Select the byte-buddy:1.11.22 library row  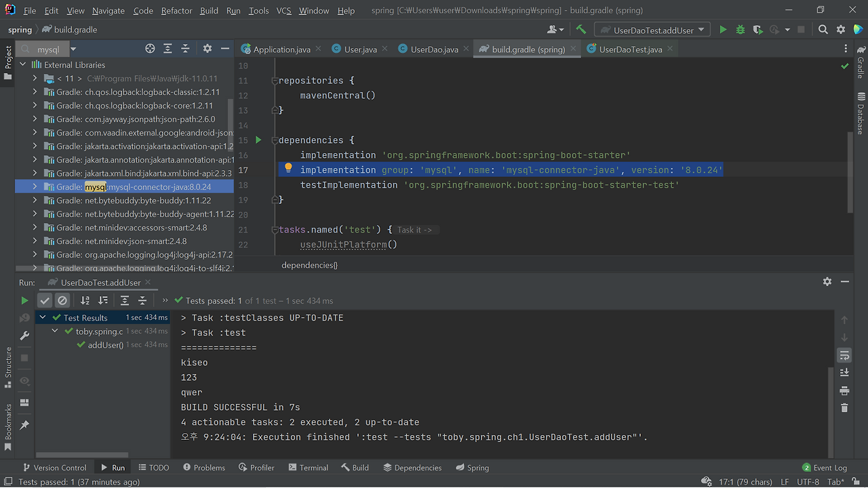pos(124,201)
